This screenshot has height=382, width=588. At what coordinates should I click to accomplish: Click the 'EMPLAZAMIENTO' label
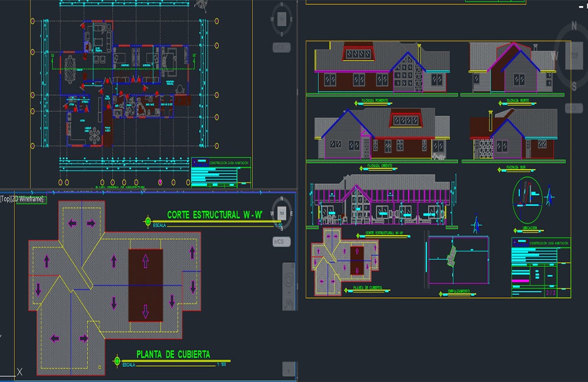(x=458, y=291)
